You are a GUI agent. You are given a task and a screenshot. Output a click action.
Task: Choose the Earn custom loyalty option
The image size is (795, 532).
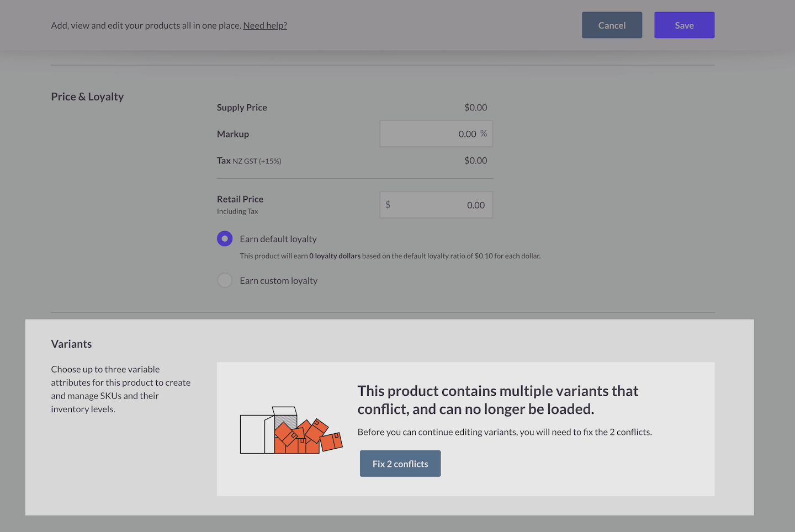225,280
